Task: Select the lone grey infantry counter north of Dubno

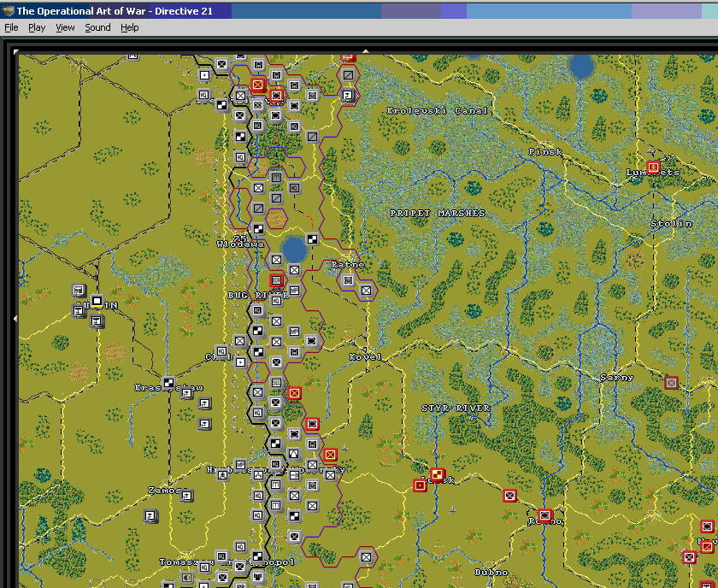Action: point(366,557)
